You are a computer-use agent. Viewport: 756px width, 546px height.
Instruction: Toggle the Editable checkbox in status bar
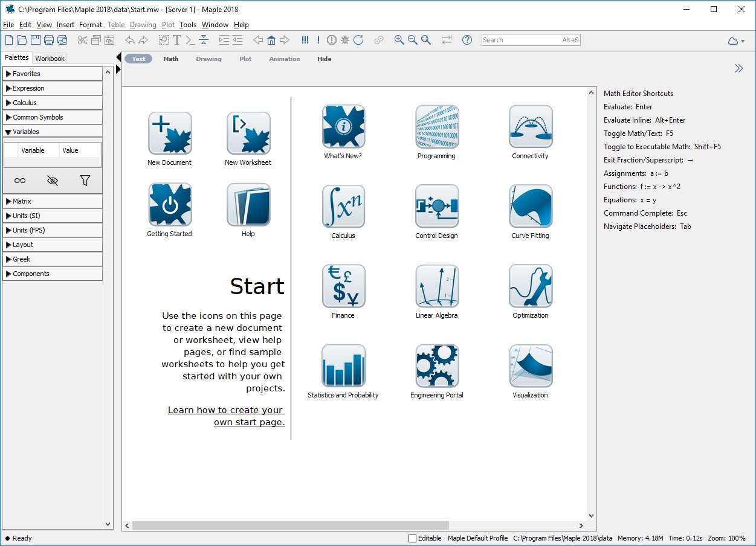pyautogui.click(x=413, y=538)
